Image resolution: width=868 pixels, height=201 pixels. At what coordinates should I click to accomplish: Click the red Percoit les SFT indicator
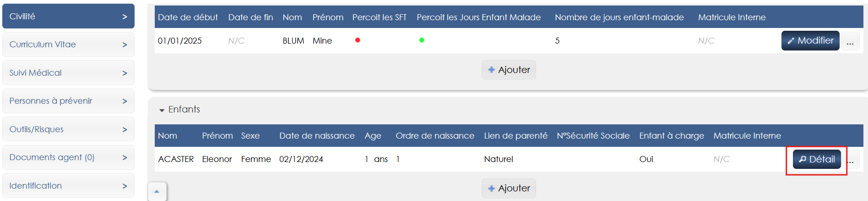[358, 40]
